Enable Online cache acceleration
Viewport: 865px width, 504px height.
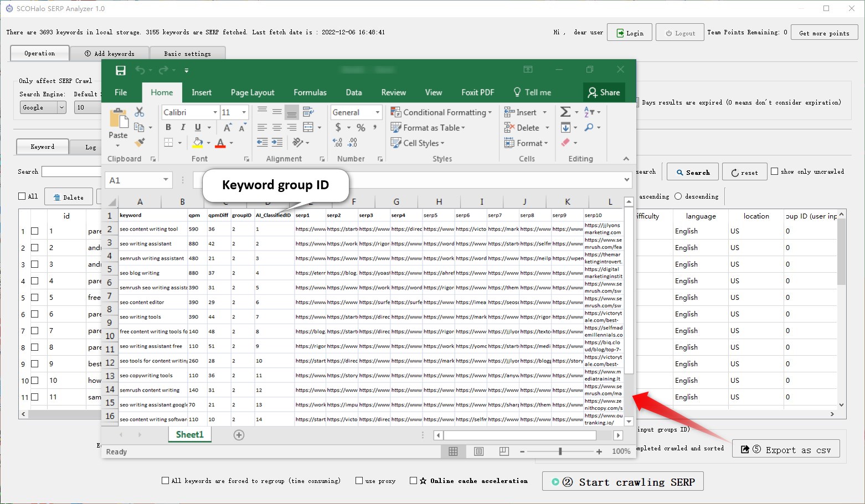tap(413, 481)
